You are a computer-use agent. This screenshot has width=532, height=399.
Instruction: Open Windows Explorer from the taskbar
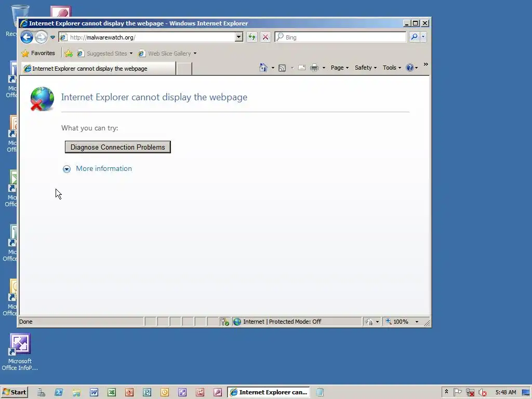point(76,393)
